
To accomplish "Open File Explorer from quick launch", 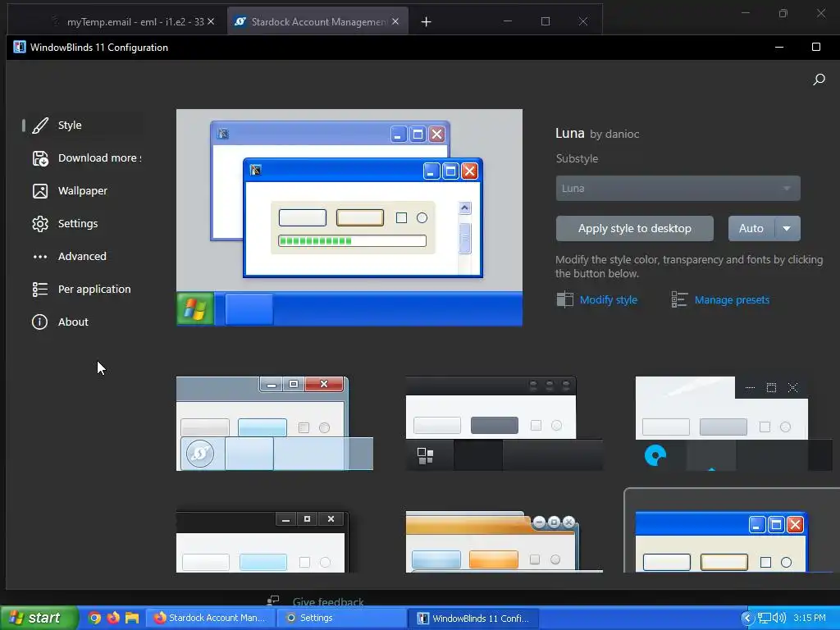I will click(x=132, y=618).
